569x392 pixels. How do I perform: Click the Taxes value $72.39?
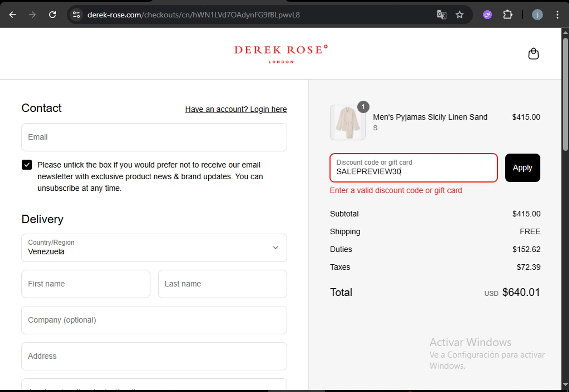point(528,267)
